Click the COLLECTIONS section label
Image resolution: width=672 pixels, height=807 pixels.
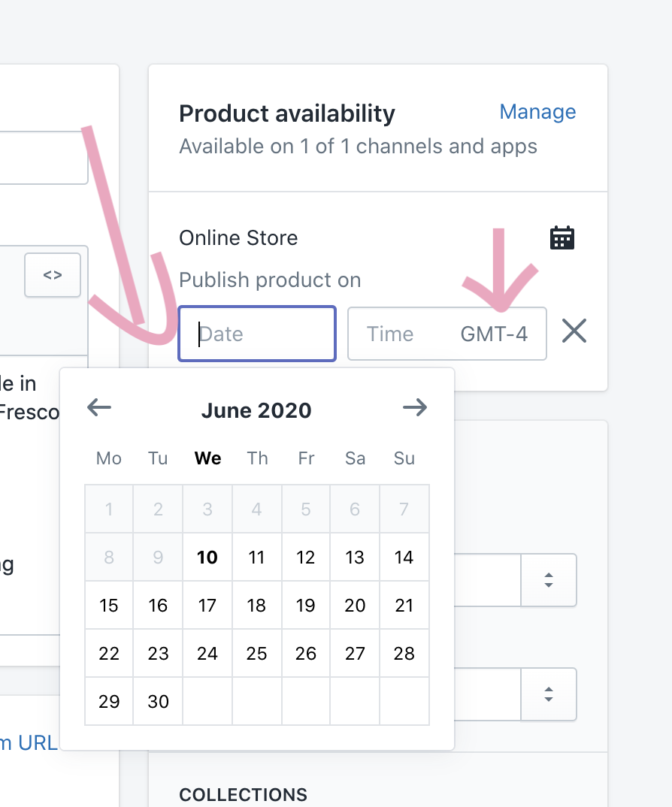click(243, 795)
